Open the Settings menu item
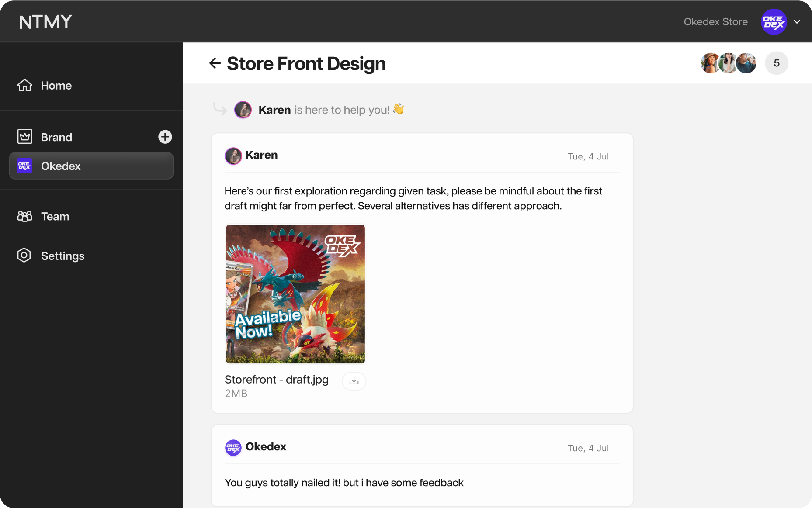The width and height of the screenshot is (812, 508). 62,256
